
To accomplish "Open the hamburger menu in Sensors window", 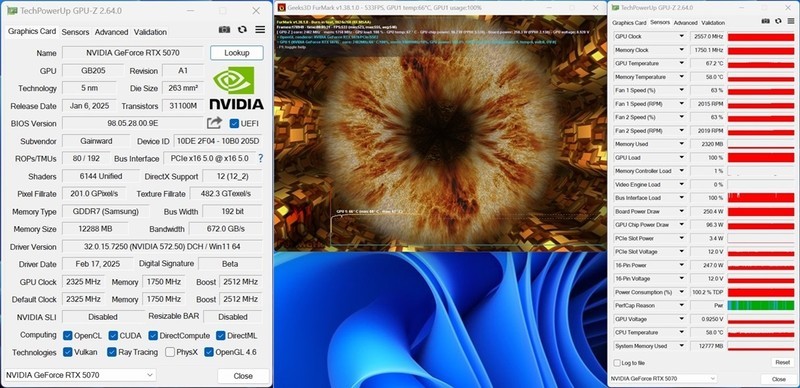I will 790,21.
